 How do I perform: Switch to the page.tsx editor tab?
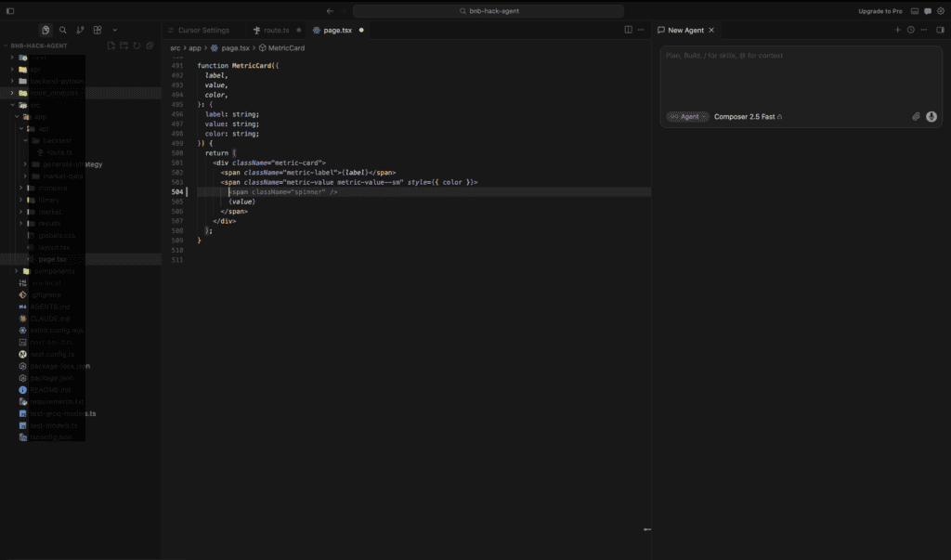(338, 30)
